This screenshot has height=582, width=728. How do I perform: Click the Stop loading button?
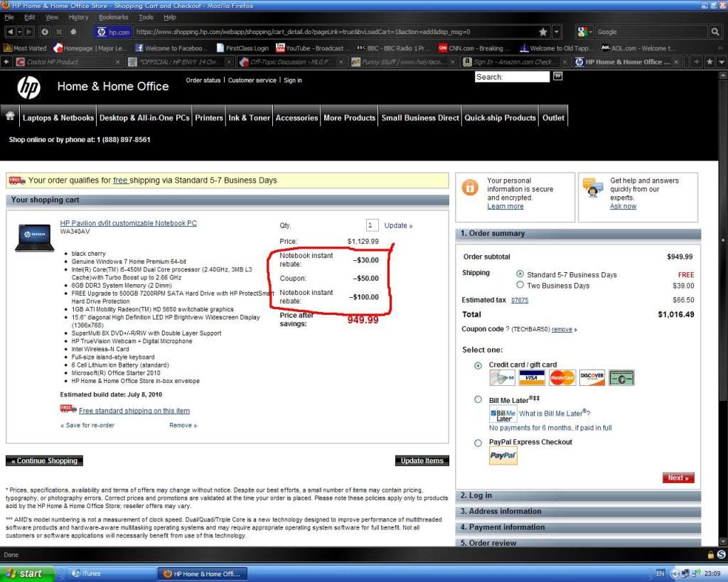click(x=59, y=31)
